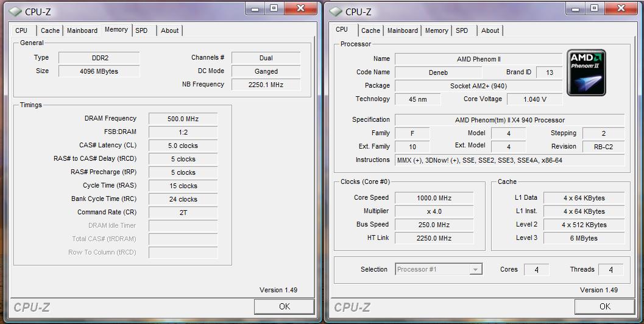Click the L1 Data 4 x 64 KBytes value
The width and height of the screenshot is (644, 324).
[584, 198]
